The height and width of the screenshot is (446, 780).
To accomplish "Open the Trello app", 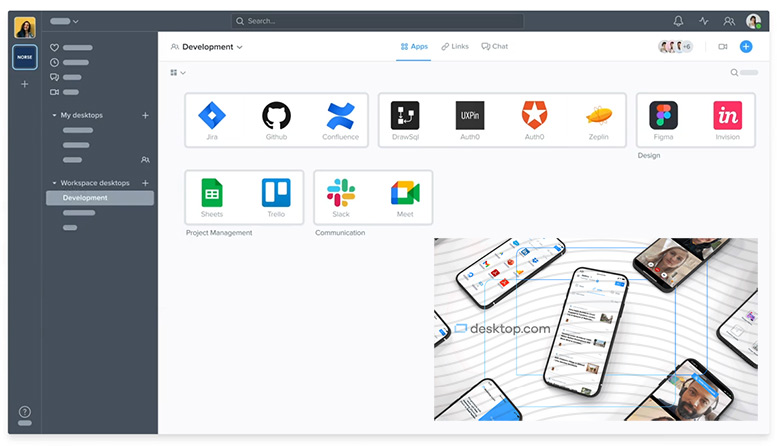I will (276, 192).
